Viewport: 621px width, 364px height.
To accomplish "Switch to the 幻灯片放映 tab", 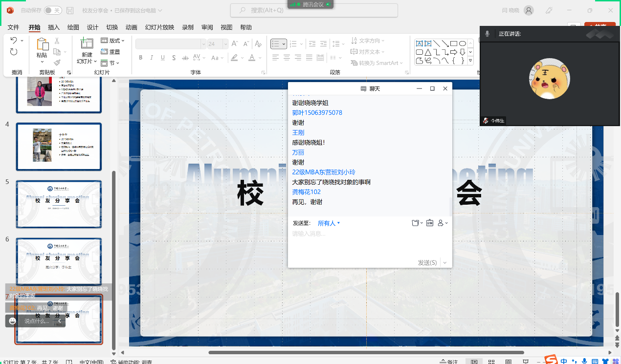I will (159, 27).
